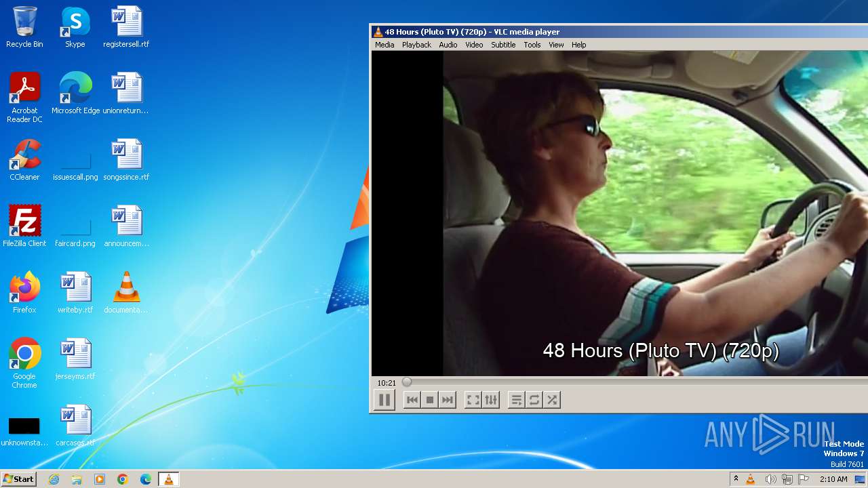Launch Chrome from the taskbar
The height and width of the screenshot is (488, 868).
point(123,479)
